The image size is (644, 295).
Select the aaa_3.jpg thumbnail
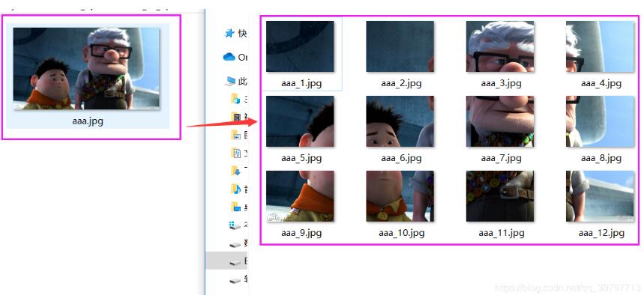tap(500, 46)
